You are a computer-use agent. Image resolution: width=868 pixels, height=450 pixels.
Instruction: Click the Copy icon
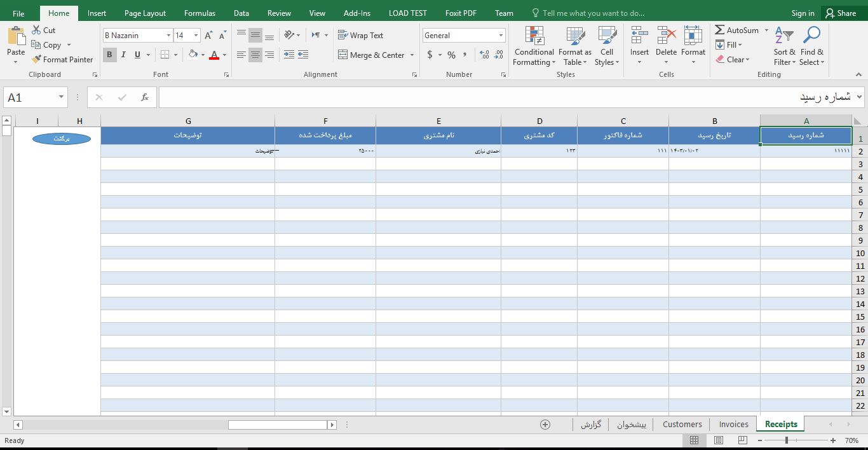[36, 45]
